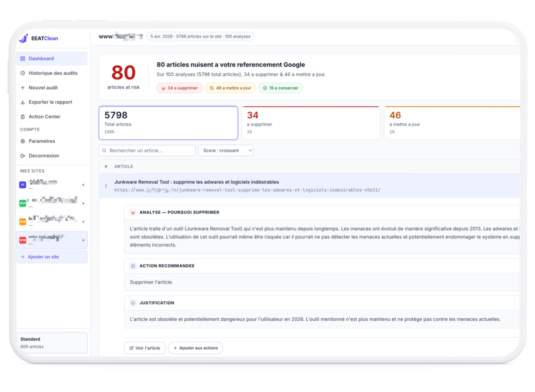Select the red WW site in Mes Sites
The height and width of the screenshot is (392, 535).
click(22, 240)
